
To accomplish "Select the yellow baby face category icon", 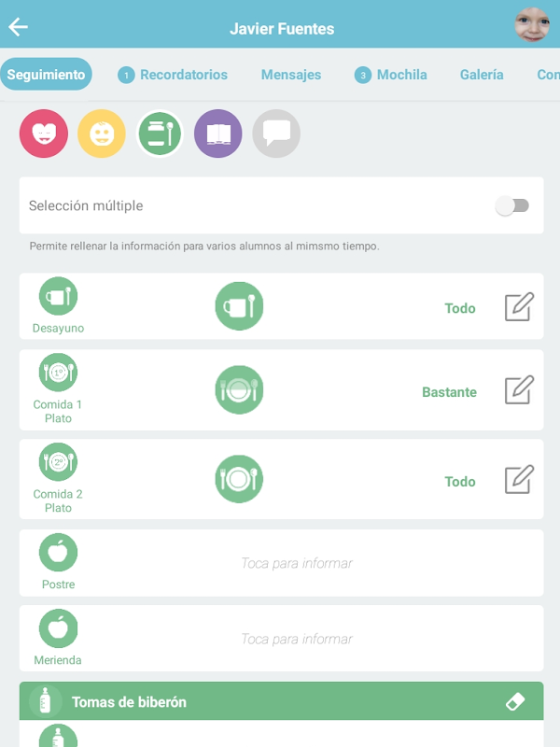I will pyautogui.click(x=102, y=134).
